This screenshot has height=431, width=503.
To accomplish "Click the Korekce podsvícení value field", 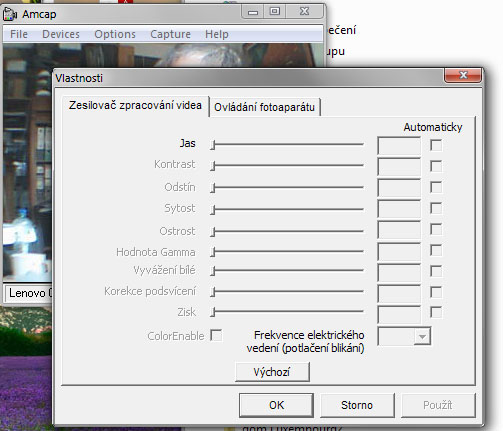I will pyautogui.click(x=399, y=293).
